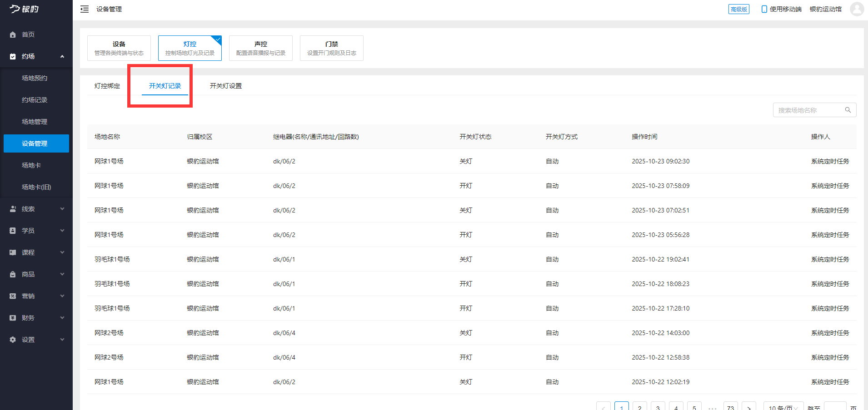Click the 搜索场地名称 search field
This screenshot has height=410, width=868.
(x=809, y=110)
